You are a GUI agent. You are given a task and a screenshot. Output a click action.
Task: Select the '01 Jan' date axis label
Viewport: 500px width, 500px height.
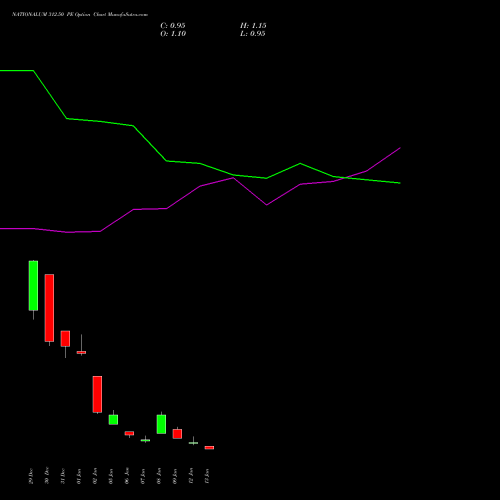79,476
